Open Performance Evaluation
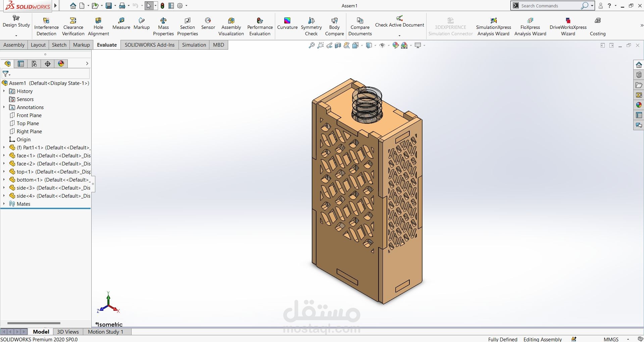644x342 pixels. 259,25
